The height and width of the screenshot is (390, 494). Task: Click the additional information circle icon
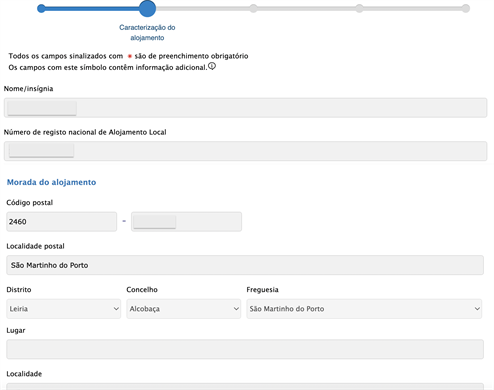click(x=212, y=66)
